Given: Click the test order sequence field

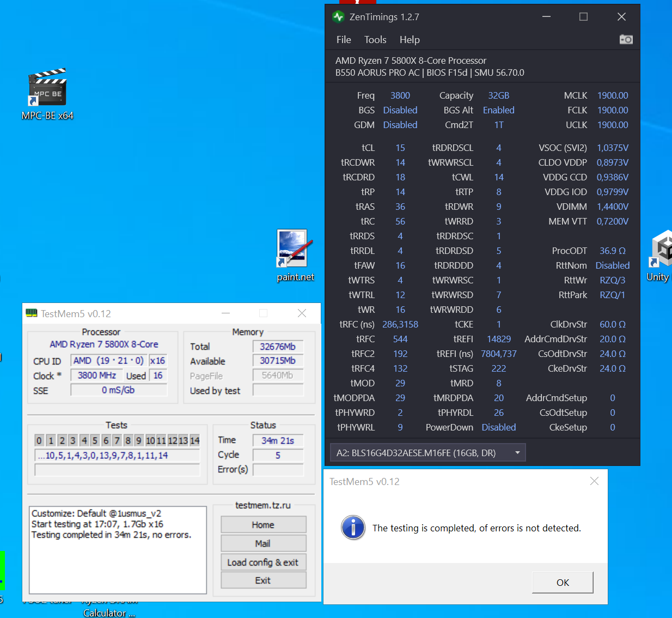Looking at the screenshot, I should pos(117,456).
